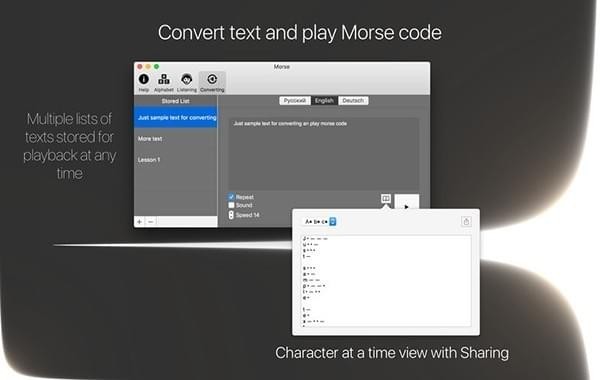Adjust the Speed stepper
This screenshot has height=380, width=600.
coord(231,215)
